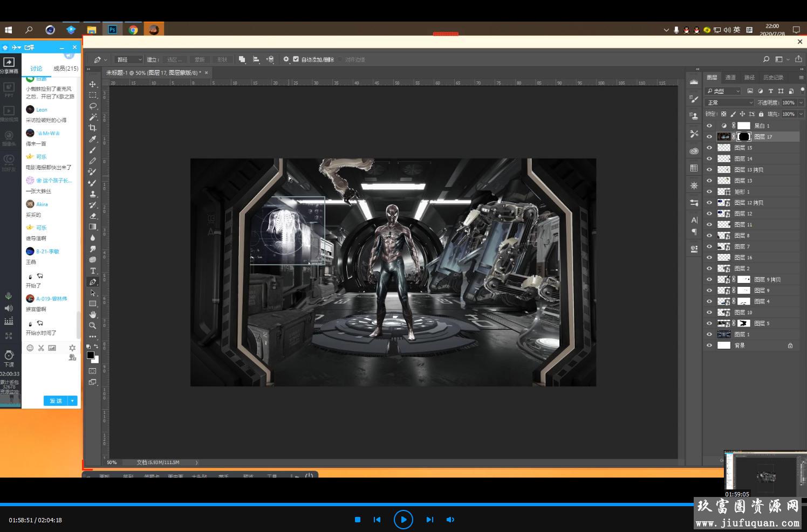Image resolution: width=807 pixels, height=532 pixels.
Task: Open the gear settings in pen options bar
Action: (x=286, y=59)
